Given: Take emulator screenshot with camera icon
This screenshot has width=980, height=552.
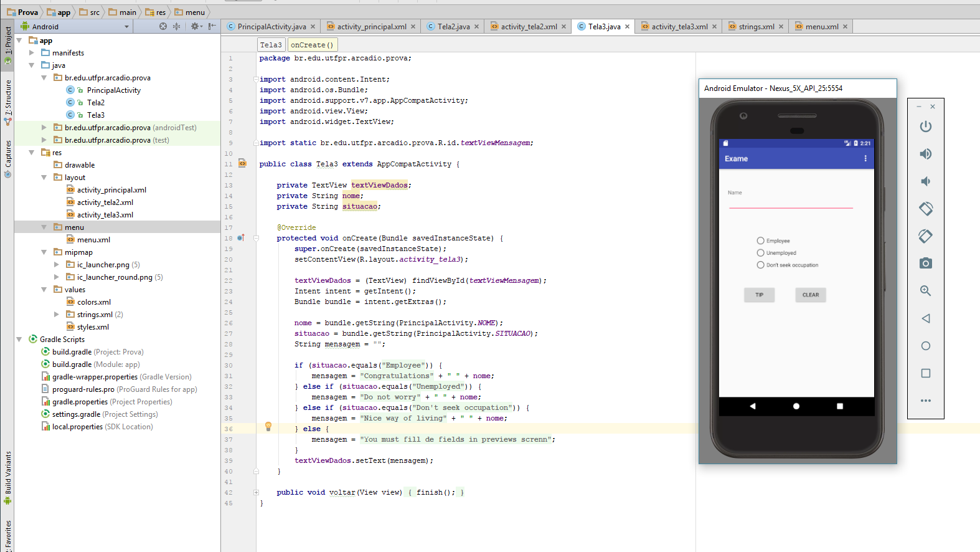Looking at the screenshot, I should click(x=926, y=263).
